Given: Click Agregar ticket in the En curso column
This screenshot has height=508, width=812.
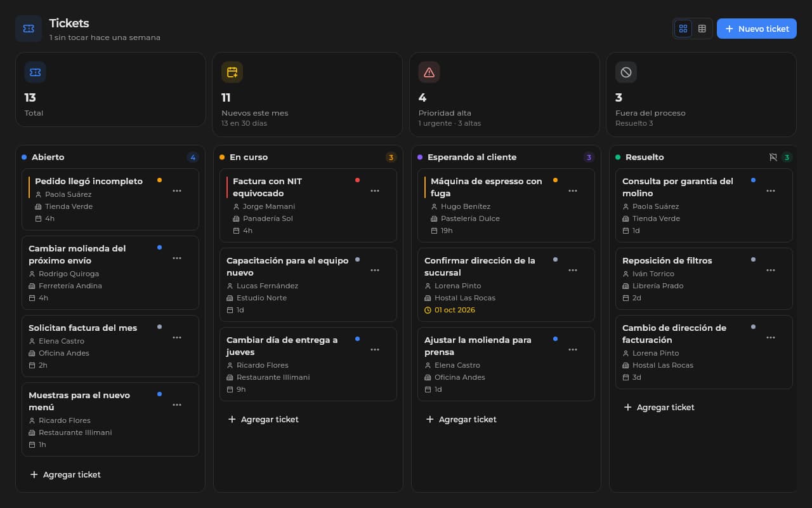Looking at the screenshot, I should click(263, 420).
